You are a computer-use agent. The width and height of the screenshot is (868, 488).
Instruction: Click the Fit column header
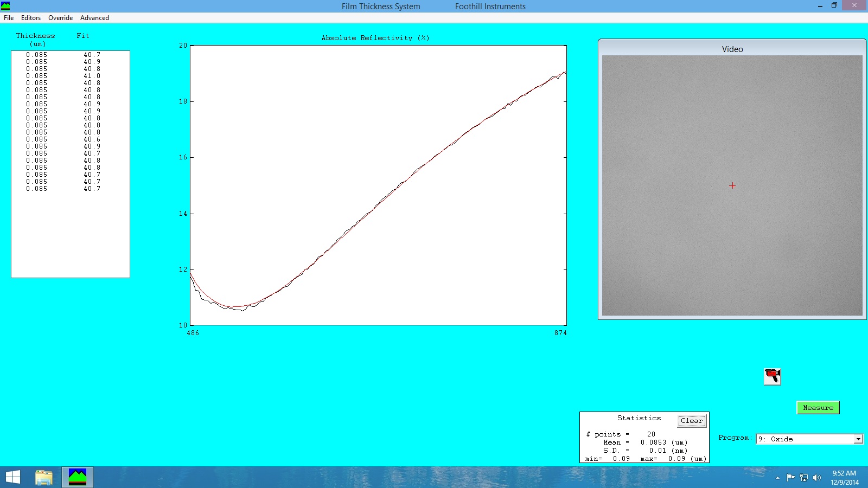click(x=82, y=36)
